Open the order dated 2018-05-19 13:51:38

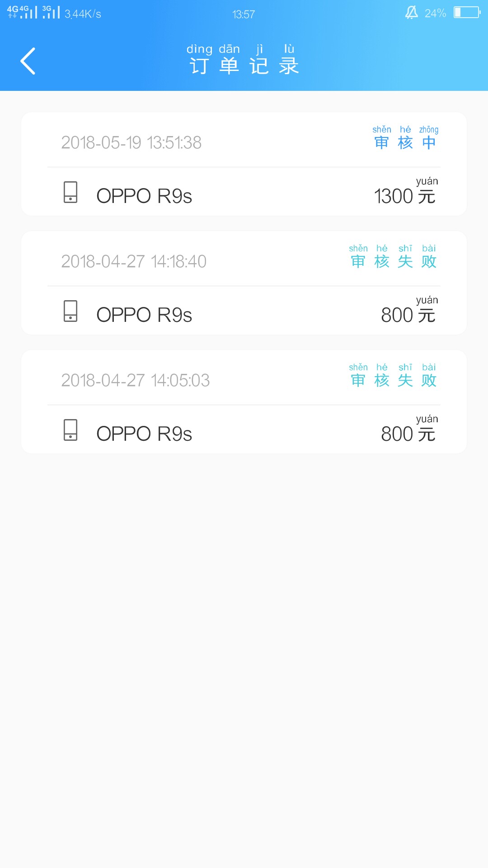(244, 164)
